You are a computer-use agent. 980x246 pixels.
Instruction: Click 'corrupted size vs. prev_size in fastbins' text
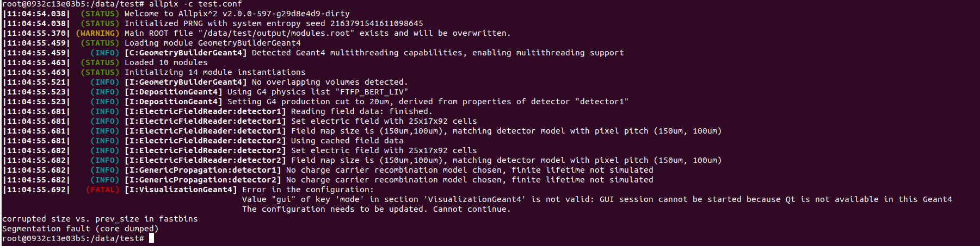[100, 219]
